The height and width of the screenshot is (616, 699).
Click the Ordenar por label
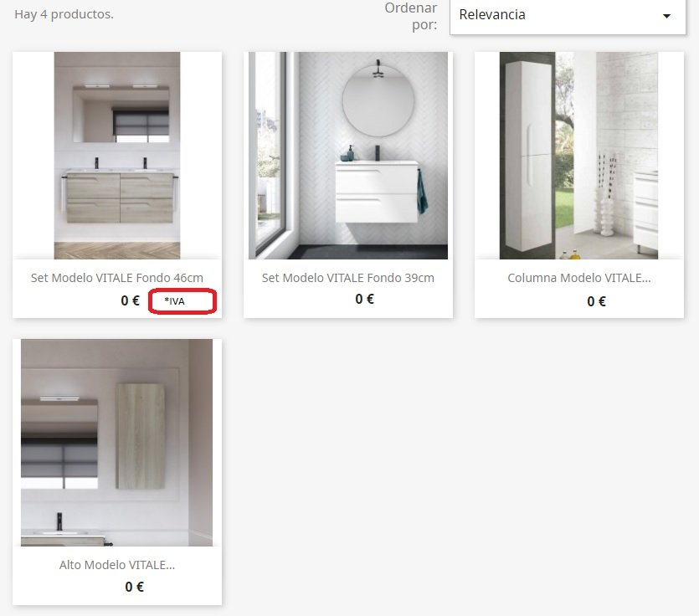tap(411, 16)
